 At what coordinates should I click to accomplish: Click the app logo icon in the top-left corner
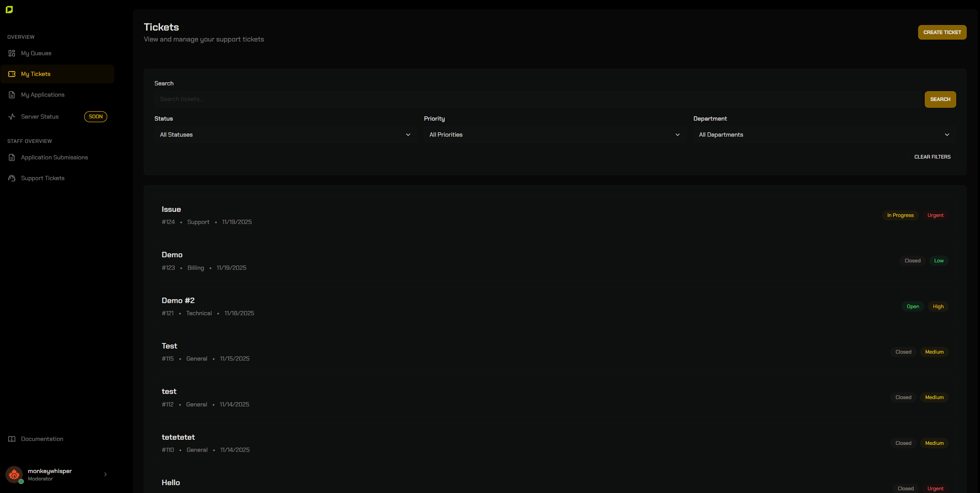9,9
